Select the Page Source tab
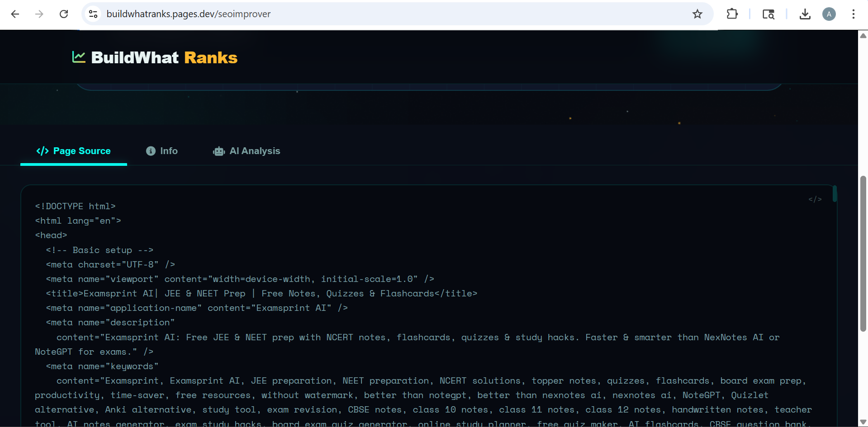 click(82, 151)
